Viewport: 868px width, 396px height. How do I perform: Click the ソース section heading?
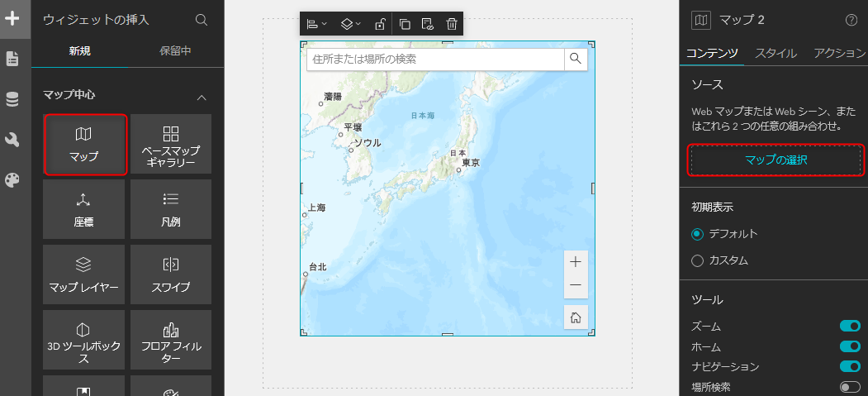click(708, 84)
